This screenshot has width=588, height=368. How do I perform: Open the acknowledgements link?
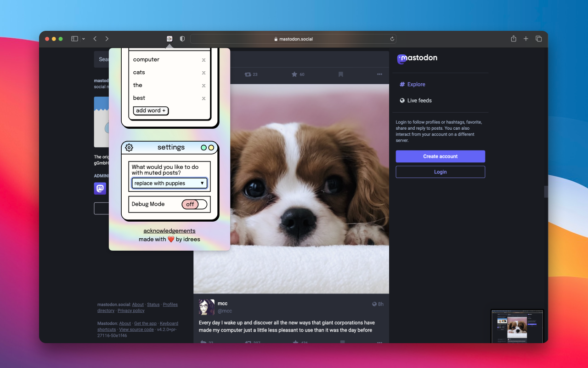pos(170,231)
